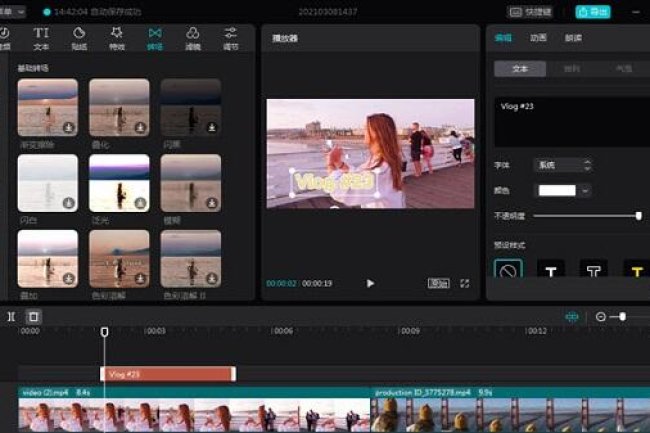Click the split clip icon in timeline toolbar
The height and width of the screenshot is (433, 650).
coord(11,316)
